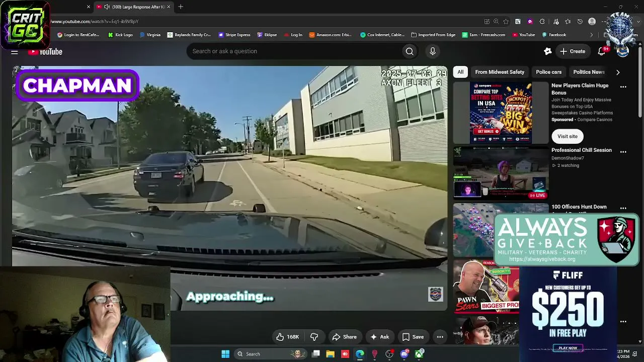
Task: Open the Baylands Family Cr... bookmark
Action: (189, 35)
